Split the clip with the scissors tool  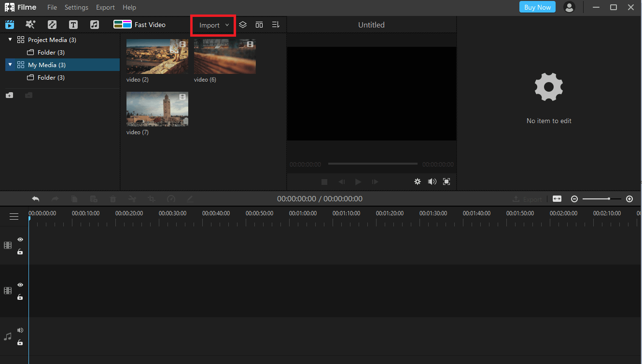[x=132, y=198]
